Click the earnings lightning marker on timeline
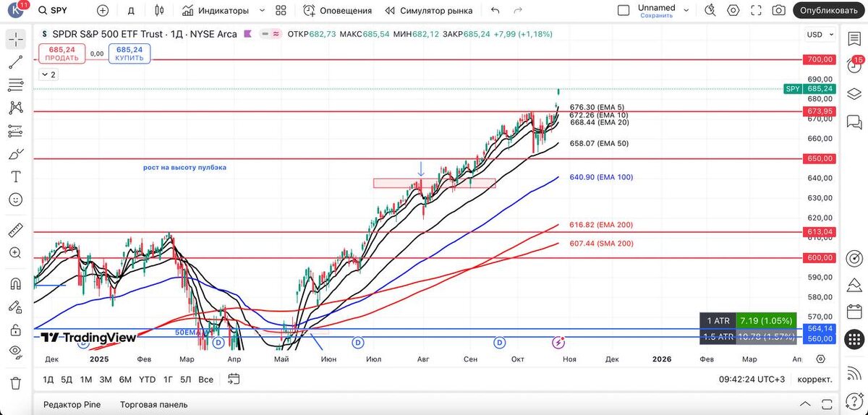Image resolution: width=868 pixels, height=415 pixels. 558,341
